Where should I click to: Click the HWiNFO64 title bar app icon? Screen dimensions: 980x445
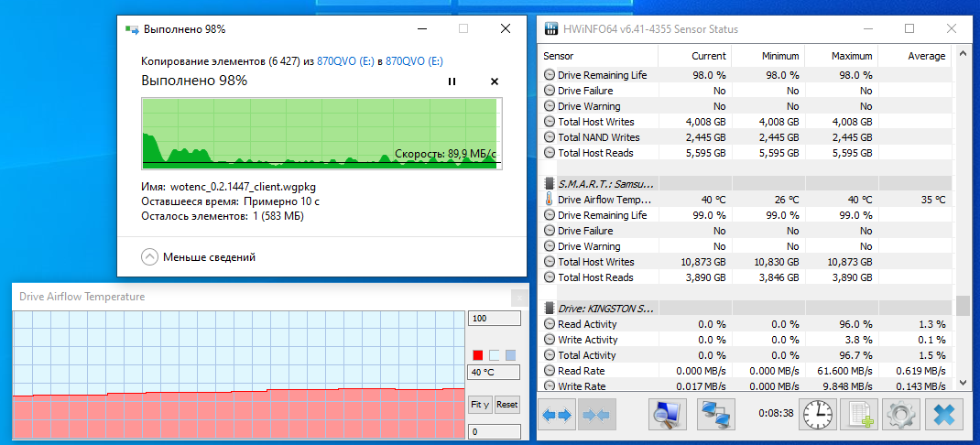point(551,28)
